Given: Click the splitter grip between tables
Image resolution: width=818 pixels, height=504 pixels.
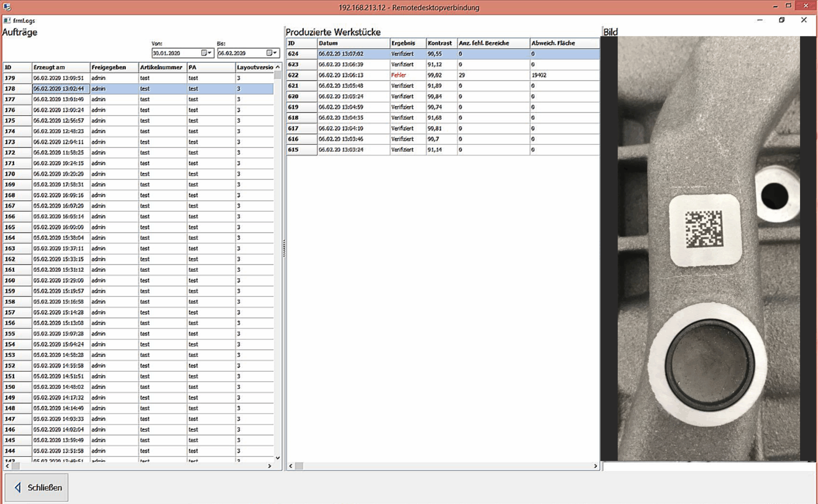Looking at the screenshot, I should (x=284, y=248).
